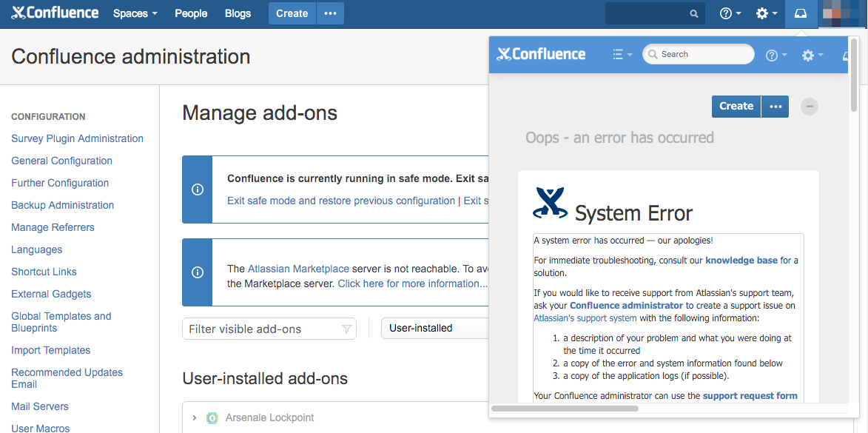Viewport: 868px width, 433px height.
Task: Open the support request form link
Action: (x=750, y=395)
